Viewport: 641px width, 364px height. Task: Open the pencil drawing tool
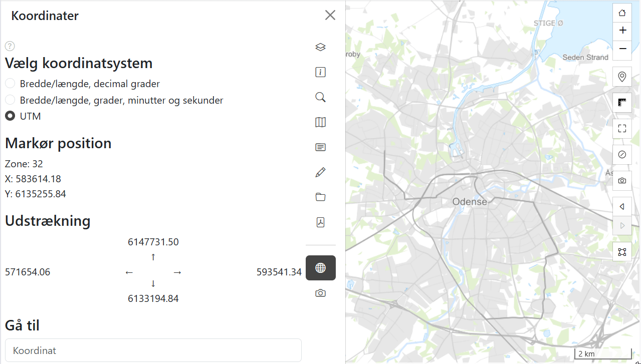coord(321,172)
